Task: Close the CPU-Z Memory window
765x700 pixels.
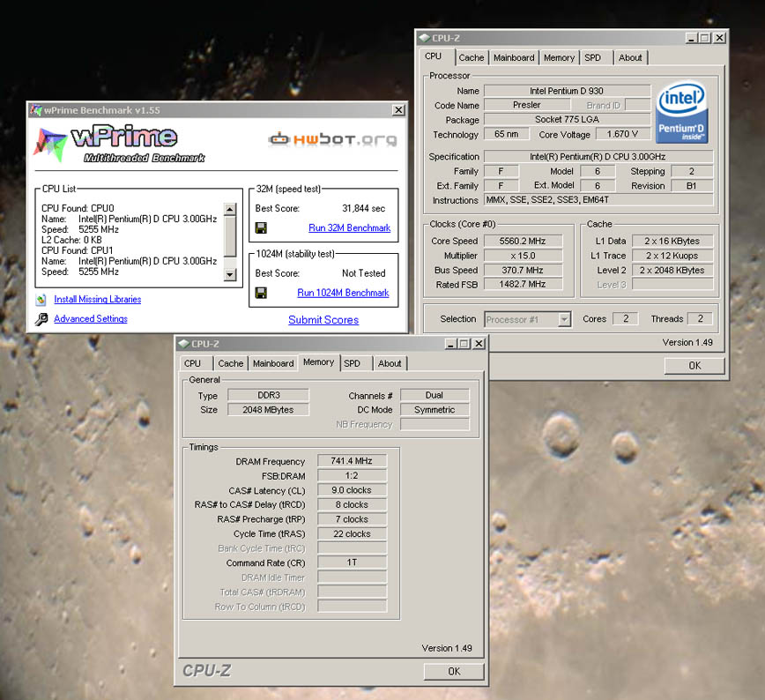Action: click(479, 344)
